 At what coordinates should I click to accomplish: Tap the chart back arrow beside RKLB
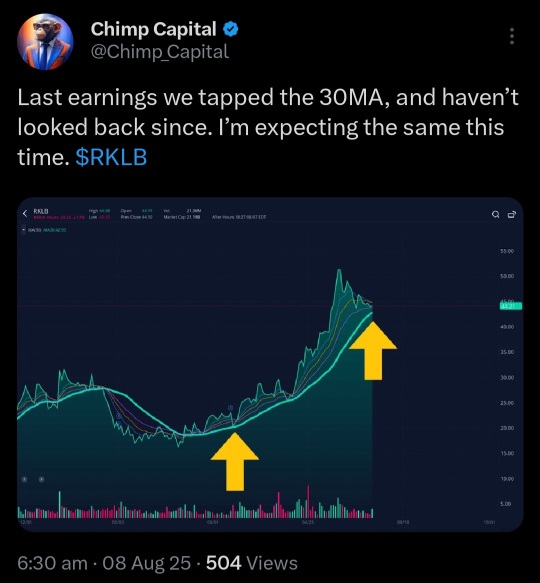point(25,213)
